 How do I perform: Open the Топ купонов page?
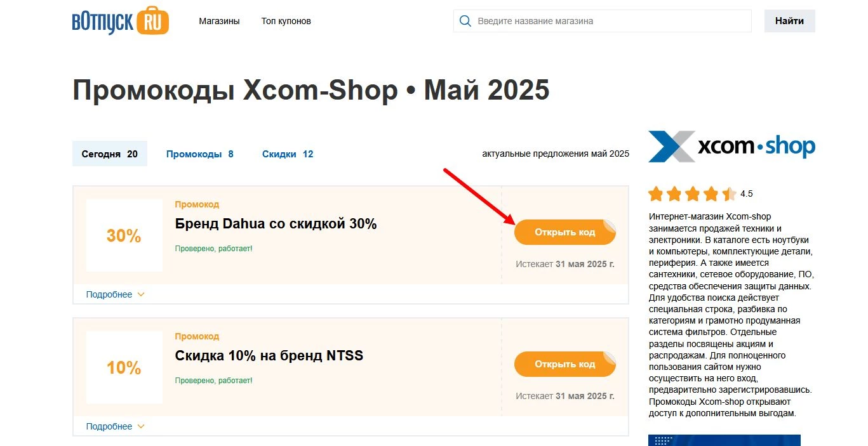pos(285,20)
